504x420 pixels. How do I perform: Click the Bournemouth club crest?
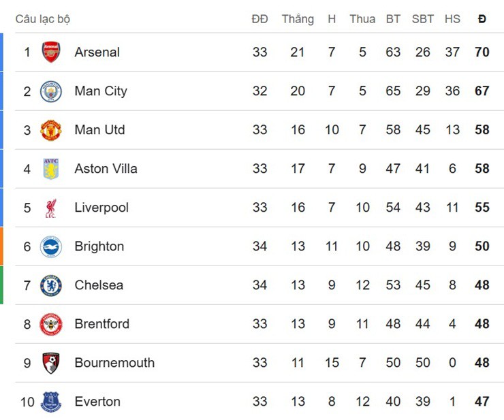[51, 363]
